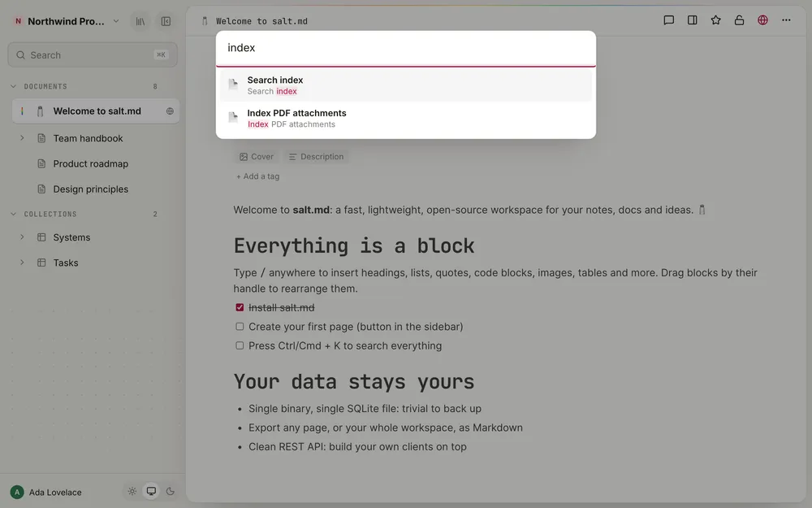This screenshot has width=812, height=508.
Task: Uncheck the Install salt.md checkbox
Action: pyautogui.click(x=240, y=307)
